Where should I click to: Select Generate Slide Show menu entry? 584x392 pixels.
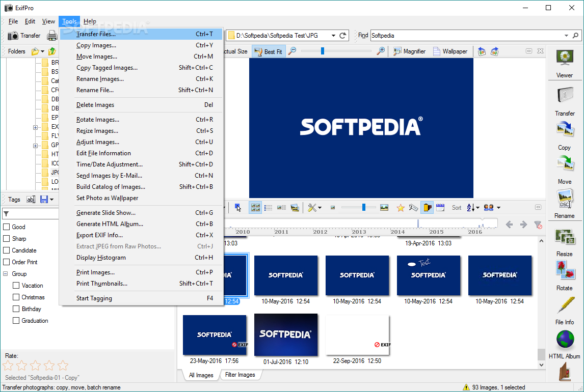click(x=142, y=213)
